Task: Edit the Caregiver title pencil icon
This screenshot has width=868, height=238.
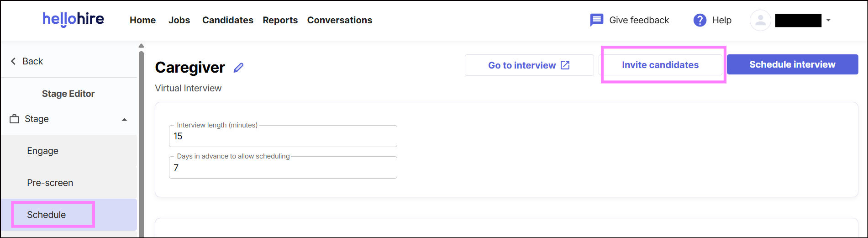Action: click(238, 68)
